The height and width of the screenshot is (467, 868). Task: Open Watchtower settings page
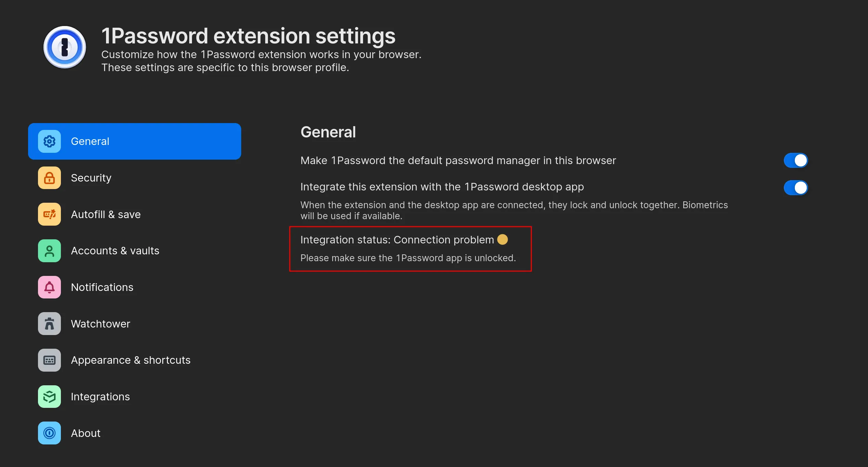coord(100,324)
